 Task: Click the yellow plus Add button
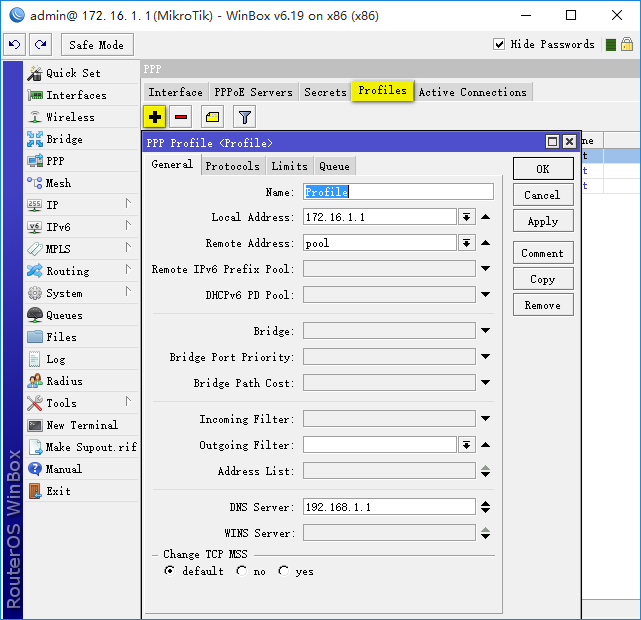pos(155,117)
